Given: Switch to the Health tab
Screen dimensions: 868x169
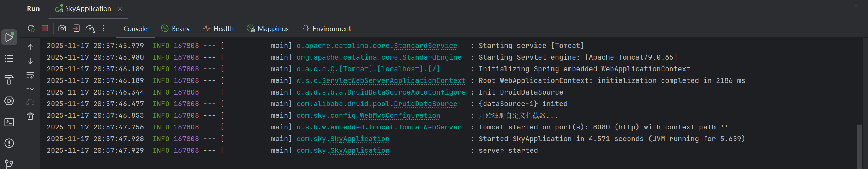Looking at the screenshot, I should coord(218,29).
